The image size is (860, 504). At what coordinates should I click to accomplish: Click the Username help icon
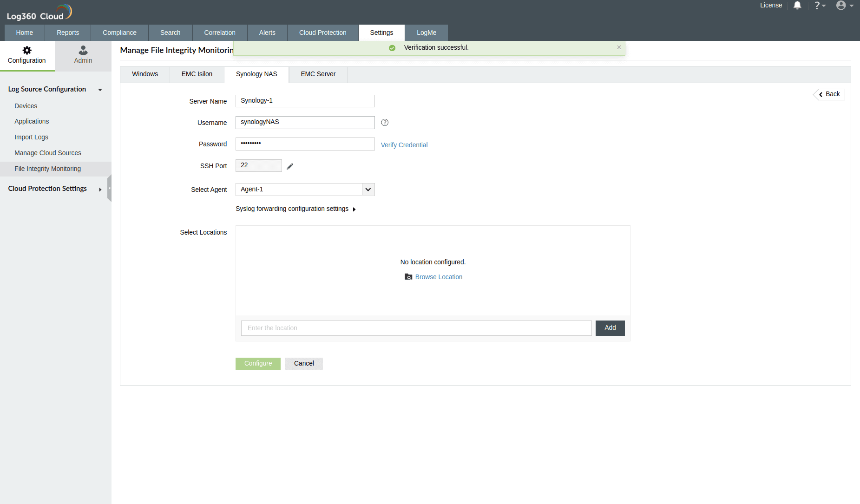[x=385, y=123]
